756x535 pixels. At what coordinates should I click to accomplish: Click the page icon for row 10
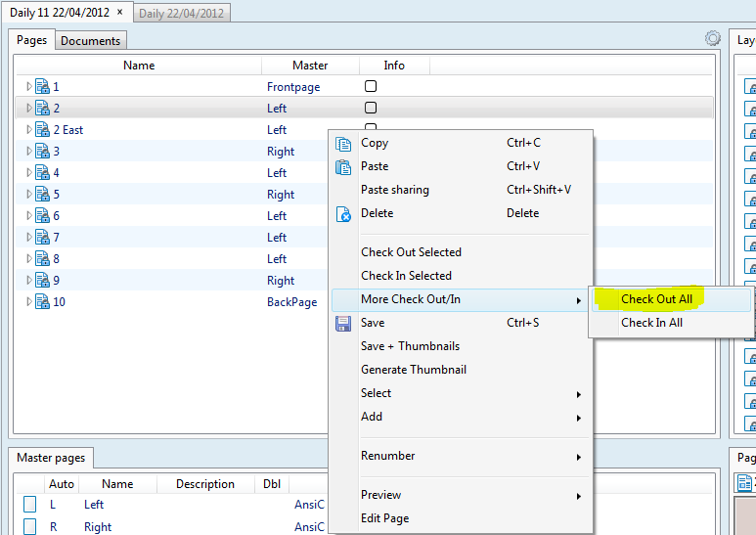(42, 301)
